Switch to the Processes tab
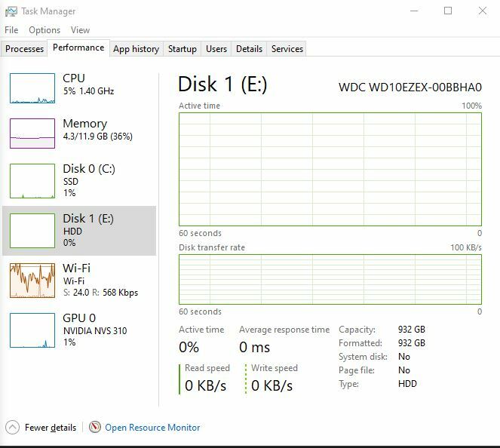500x448 pixels. point(25,49)
